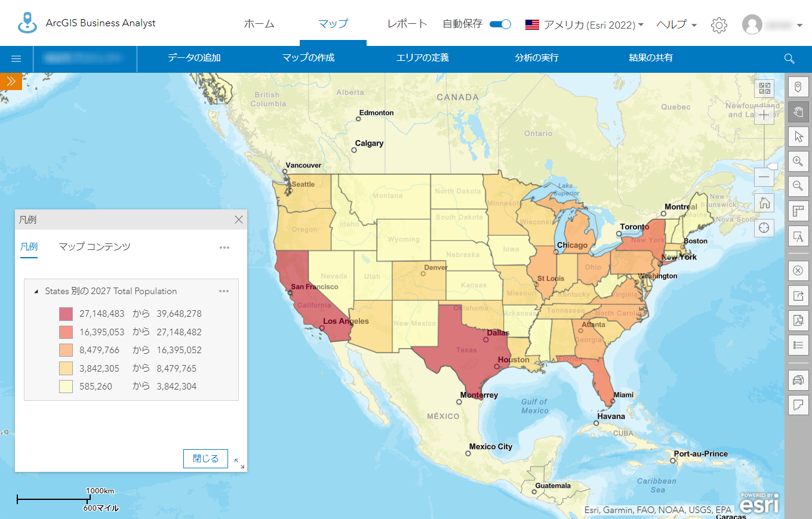Close the 凡例 panel with X
Viewport: 812px width, 519px height.
[x=239, y=220]
